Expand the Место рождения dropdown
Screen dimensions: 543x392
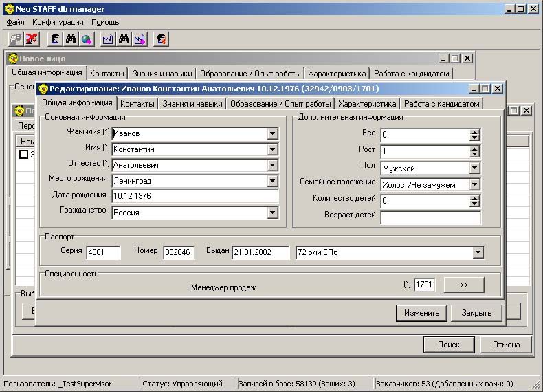[x=273, y=181]
